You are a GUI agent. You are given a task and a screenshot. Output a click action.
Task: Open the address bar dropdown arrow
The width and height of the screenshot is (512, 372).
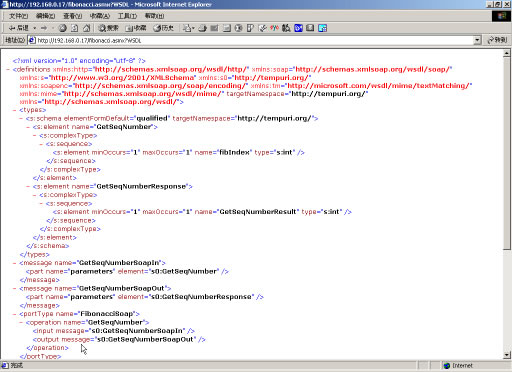coord(477,40)
